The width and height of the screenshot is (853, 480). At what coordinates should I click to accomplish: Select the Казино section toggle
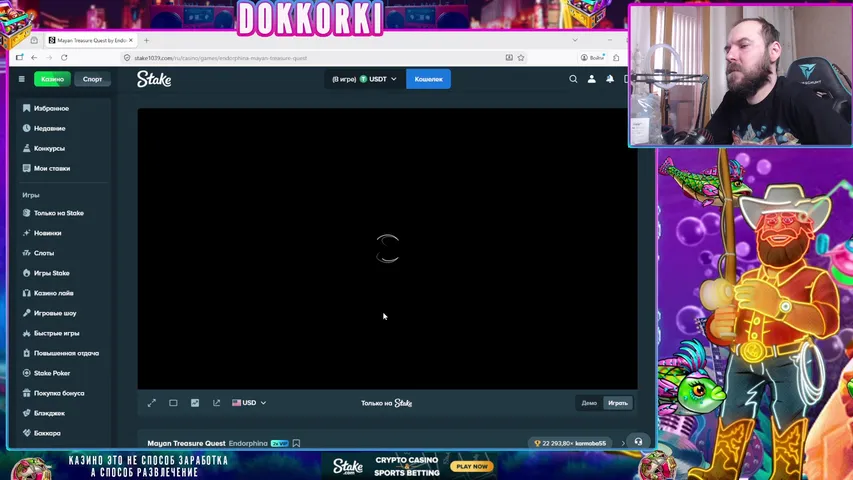coord(52,79)
